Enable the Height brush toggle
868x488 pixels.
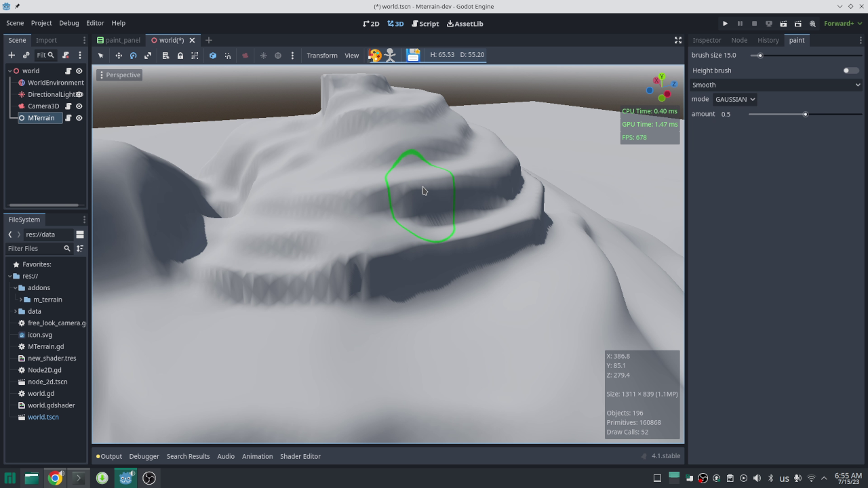850,70
